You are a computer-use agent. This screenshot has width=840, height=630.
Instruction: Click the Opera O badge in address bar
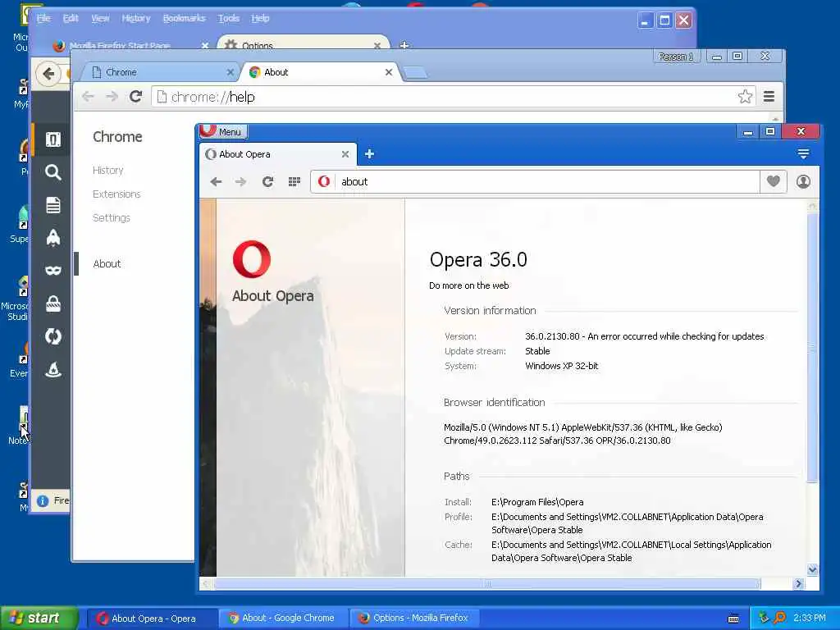pyautogui.click(x=323, y=181)
